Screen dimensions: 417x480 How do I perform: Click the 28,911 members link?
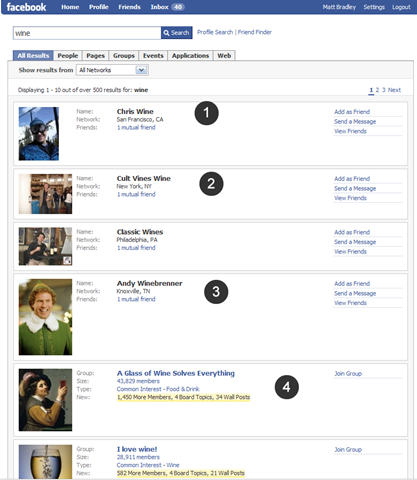click(138, 457)
